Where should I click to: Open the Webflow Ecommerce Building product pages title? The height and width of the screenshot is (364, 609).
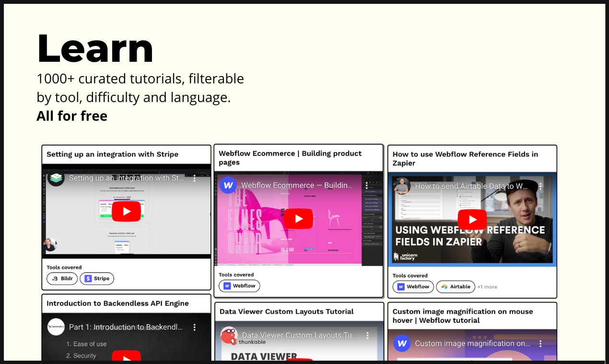290,158
